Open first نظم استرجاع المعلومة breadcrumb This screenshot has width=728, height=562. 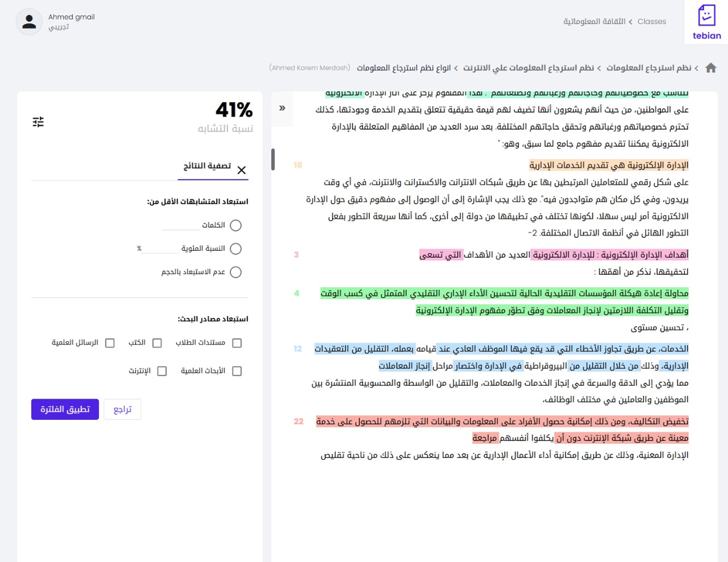(649, 68)
